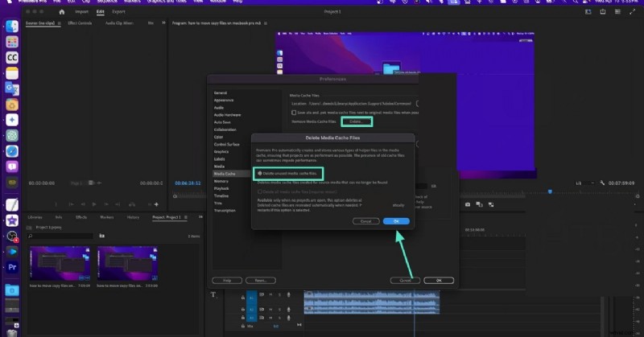The height and width of the screenshot is (337, 644).
Task: Click the Program monitor playhead marker
Action: coord(550,191)
